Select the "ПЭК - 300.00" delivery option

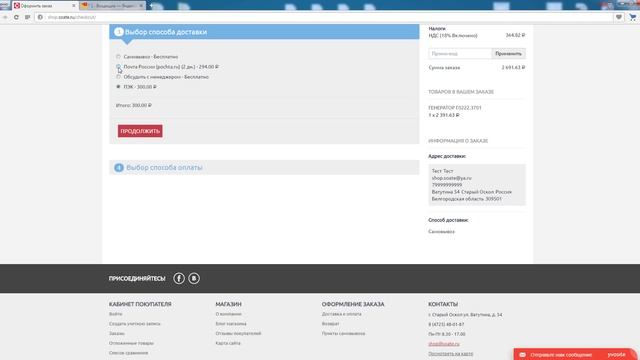coord(118,87)
